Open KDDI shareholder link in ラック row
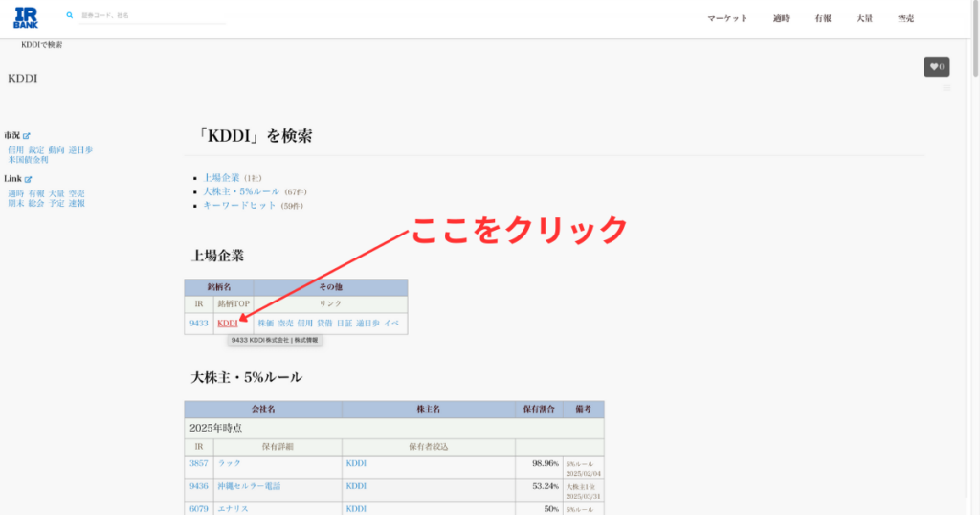980x515 pixels. coord(356,463)
